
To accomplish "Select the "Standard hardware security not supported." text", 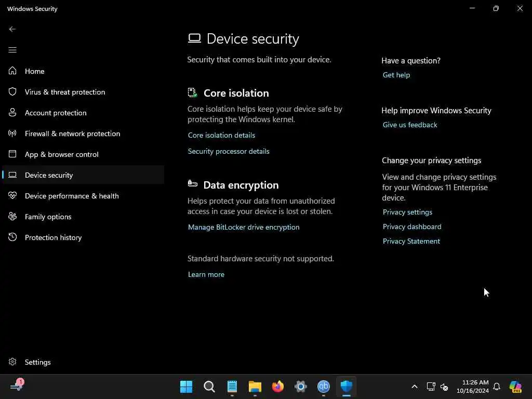I will (261, 259).
